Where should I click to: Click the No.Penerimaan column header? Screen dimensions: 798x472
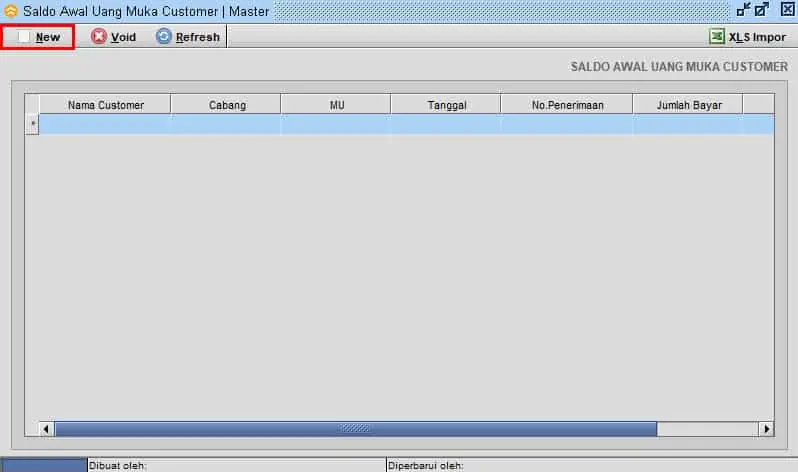(567, 105)
